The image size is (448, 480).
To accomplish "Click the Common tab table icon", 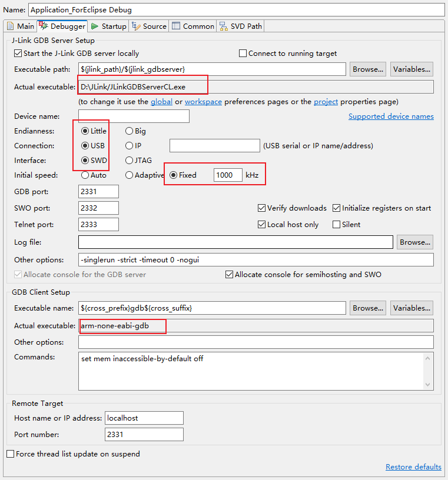I will 176,26.
